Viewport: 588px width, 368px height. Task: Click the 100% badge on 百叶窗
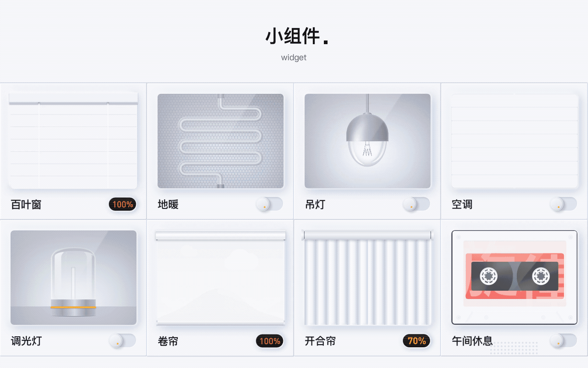pyautogui.click(x=123, y=204)
